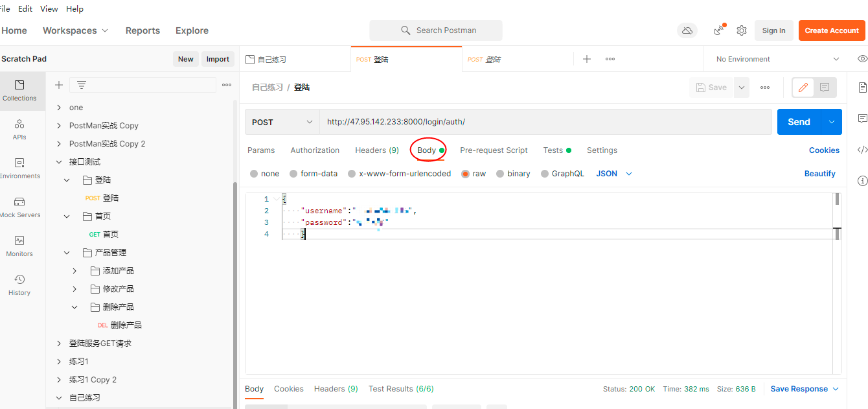This screenshot has height=409, width=868.
Task: Open the Save button dropdown arrow
Action: tap(742, 88)
